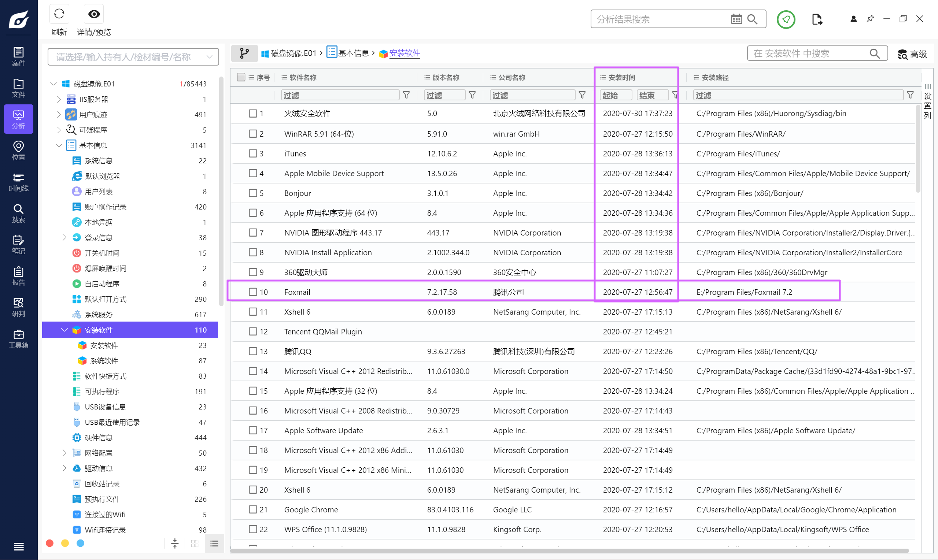
Task: Sort by 安装时间 column header
Action: click(622, 77)
